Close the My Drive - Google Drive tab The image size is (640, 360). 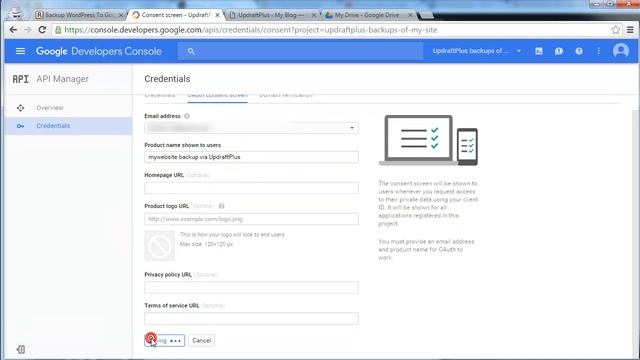pyautogui.click(x=410, y=15)
